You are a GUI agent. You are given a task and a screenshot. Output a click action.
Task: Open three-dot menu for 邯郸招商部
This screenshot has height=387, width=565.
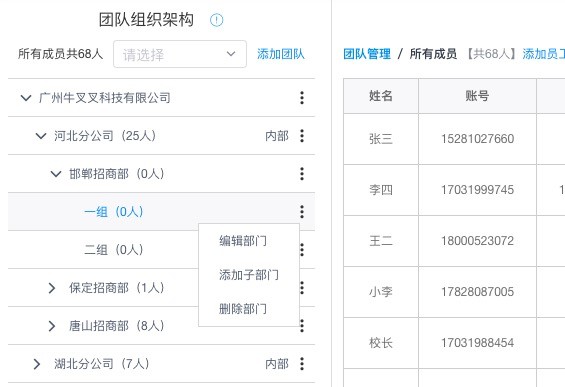click(x=302, y=174)
